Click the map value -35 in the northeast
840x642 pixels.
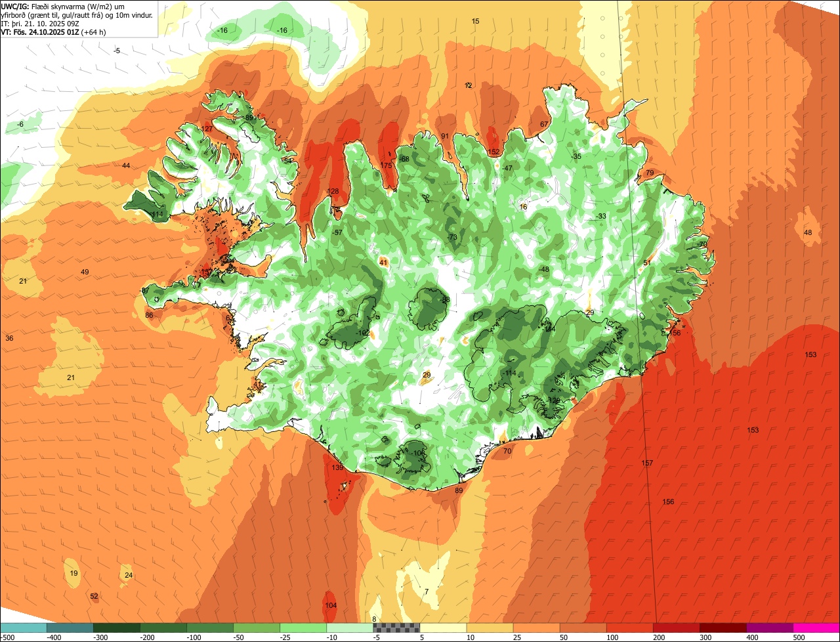(x=576, y=156)
